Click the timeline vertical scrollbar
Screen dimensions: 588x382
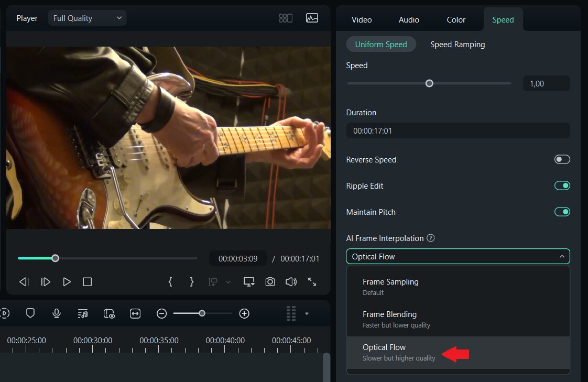click(x=326, y=367)
